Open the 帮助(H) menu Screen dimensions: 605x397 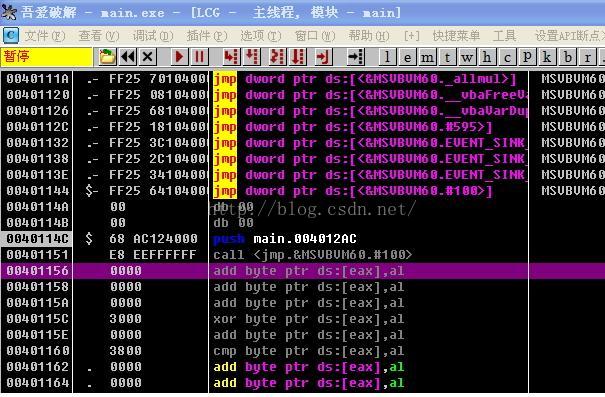click(369, 36)
